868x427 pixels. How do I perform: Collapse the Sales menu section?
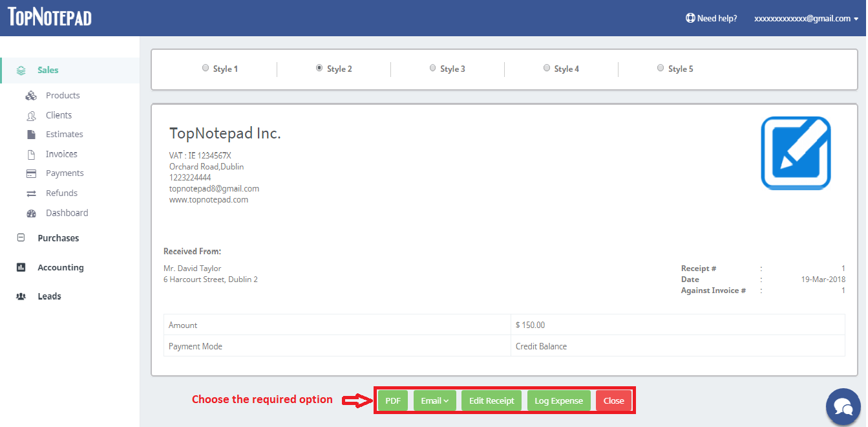[x=48, y=70]
